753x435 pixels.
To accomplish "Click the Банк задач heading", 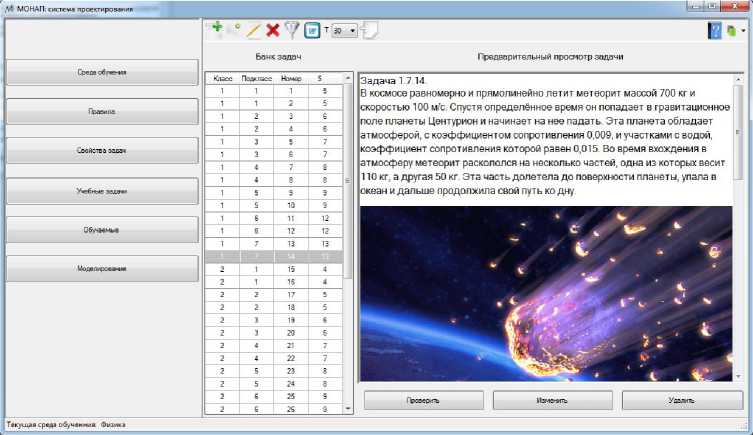I will [x=278, y=57].
